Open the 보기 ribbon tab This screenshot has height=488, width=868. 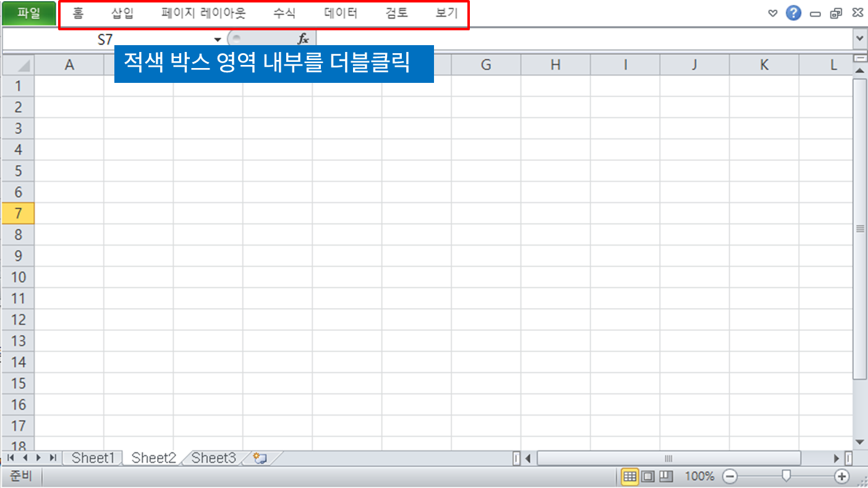point(446,13)
